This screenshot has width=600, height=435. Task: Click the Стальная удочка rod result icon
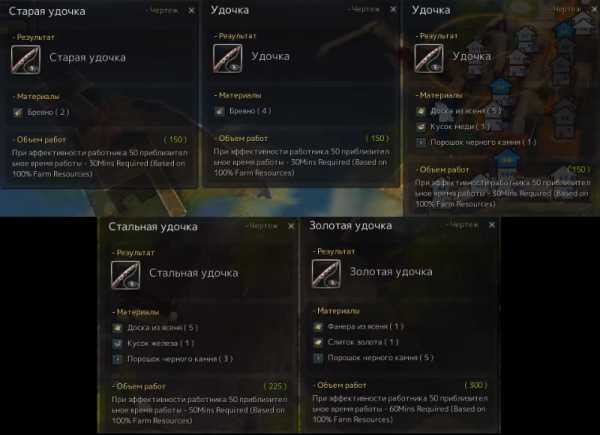126,275
